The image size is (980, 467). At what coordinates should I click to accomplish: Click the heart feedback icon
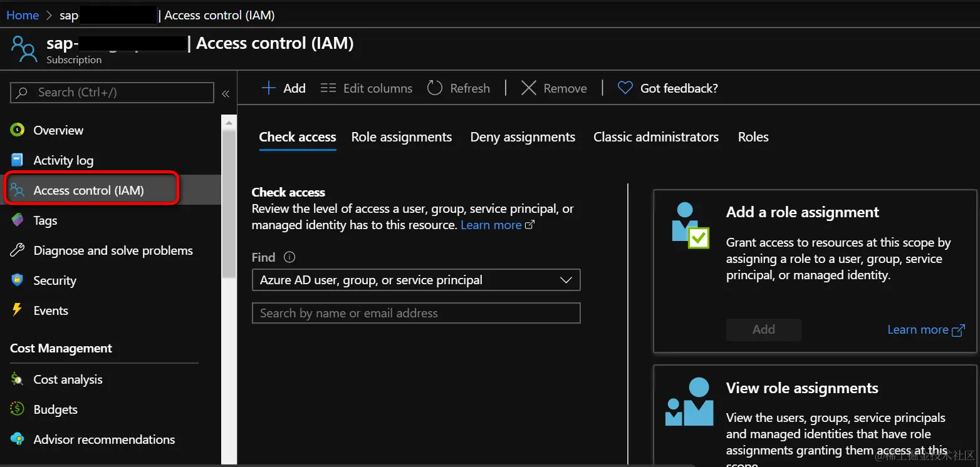tap(625, 88)
